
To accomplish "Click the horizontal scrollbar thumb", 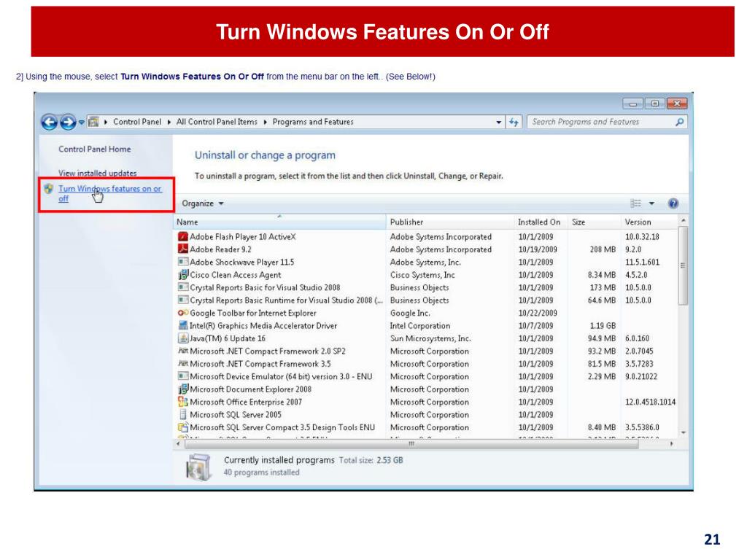I will pos(411,444).
